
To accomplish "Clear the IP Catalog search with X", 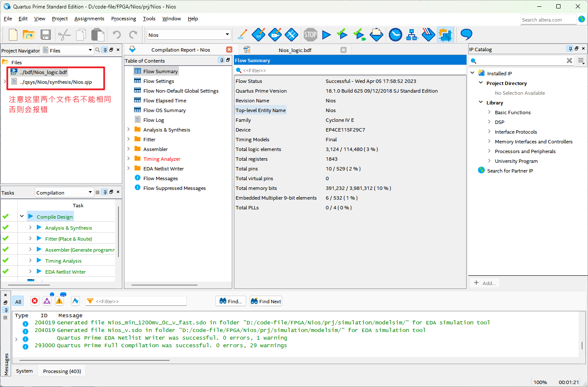I will (569, 60).
